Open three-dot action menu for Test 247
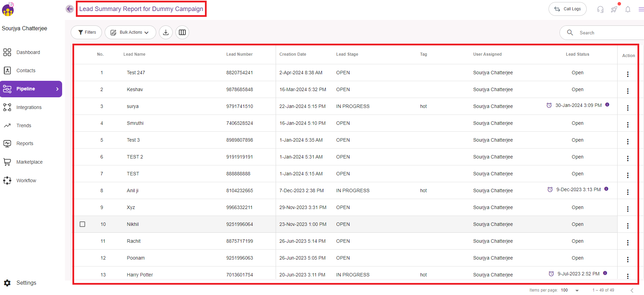The image size is (644, 295). pyautogui.click(x=628, y=74)
